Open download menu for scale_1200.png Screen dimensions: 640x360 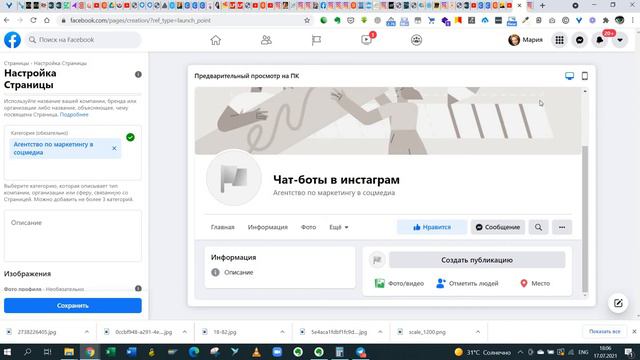(478, 332)
